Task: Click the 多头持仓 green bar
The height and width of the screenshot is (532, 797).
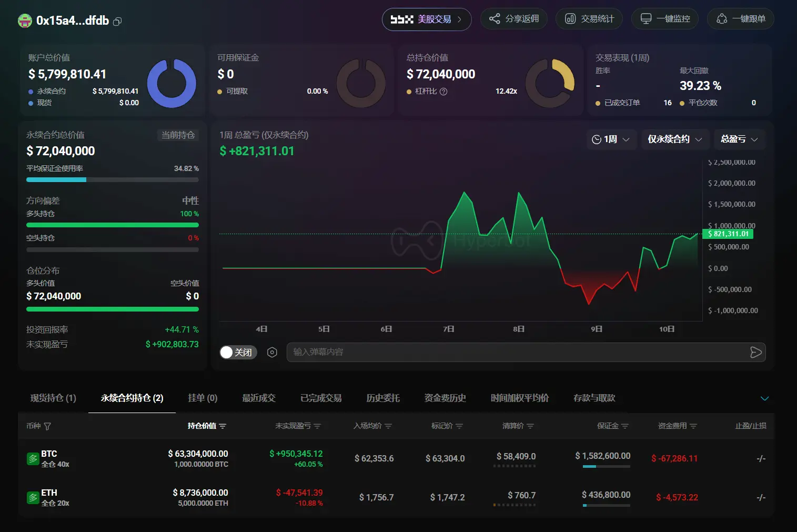Action: (113, 225)
